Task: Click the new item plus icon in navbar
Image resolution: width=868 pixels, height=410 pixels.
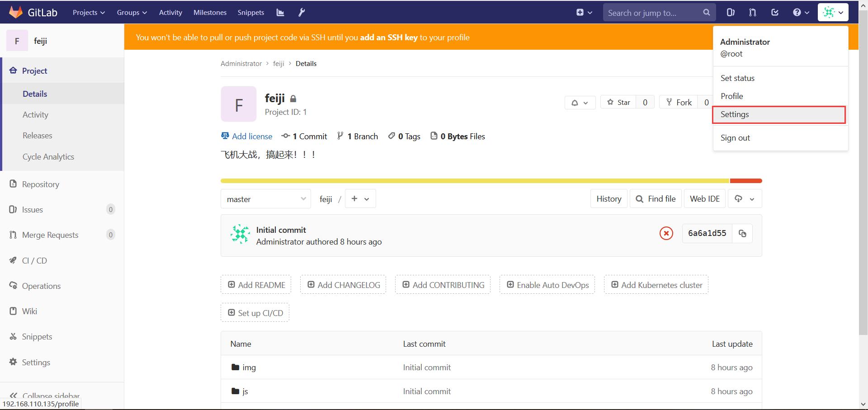Action: click(x=584, y=12)
